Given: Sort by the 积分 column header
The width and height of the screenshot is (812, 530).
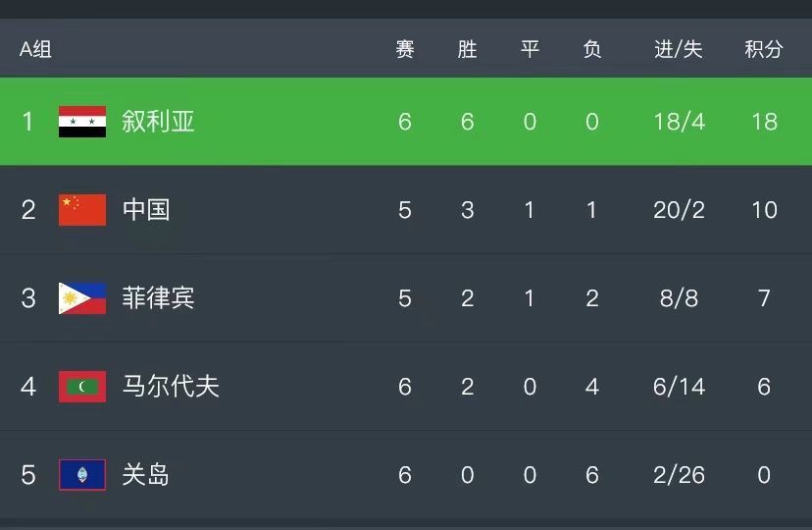Looking at the screenshot, I should (x=764, y=49).
